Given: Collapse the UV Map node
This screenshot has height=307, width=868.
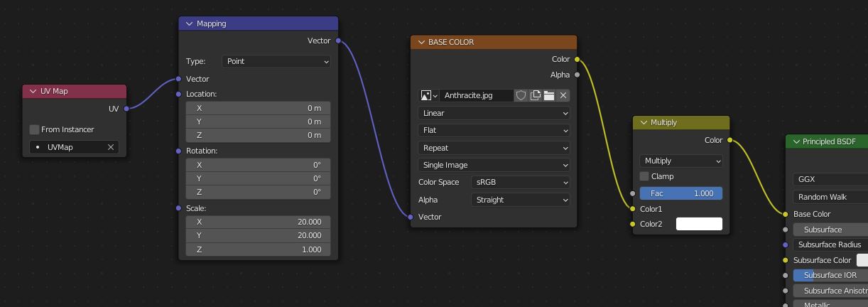Looking at the screenshot, I should (33, 91).
